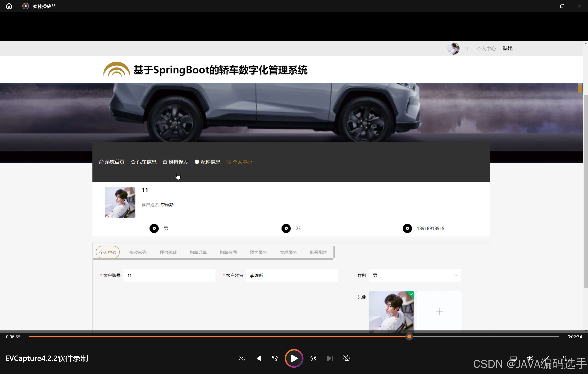Viewport: 588px width, 374px height.
Task: Skip back 10 seconds
Action: click(x=275, y=358)
